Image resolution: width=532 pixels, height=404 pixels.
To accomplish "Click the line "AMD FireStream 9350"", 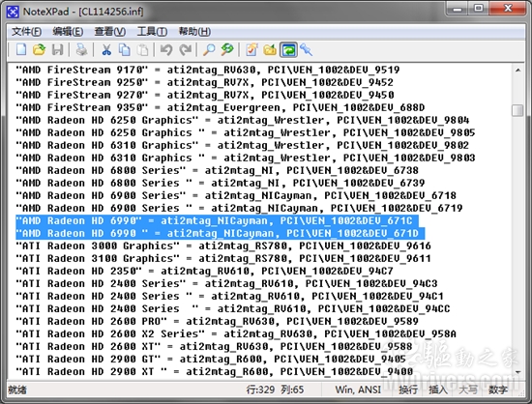I will coord(220,107).
